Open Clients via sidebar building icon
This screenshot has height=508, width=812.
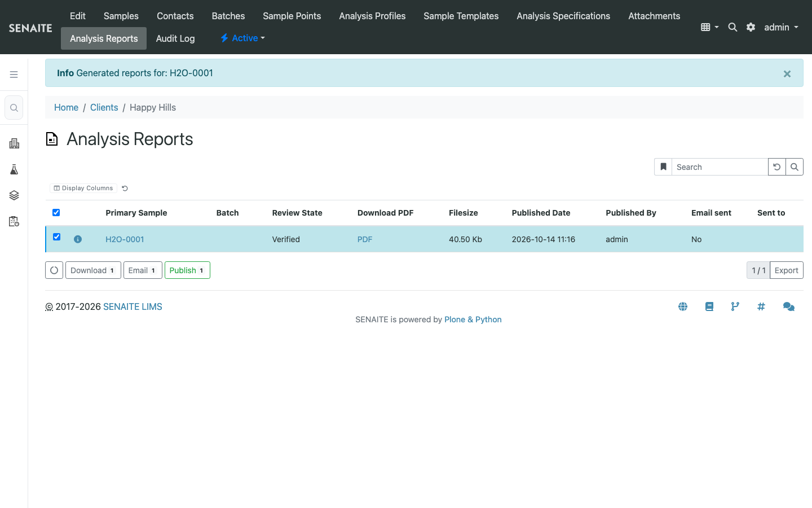(x=14, y=143)
